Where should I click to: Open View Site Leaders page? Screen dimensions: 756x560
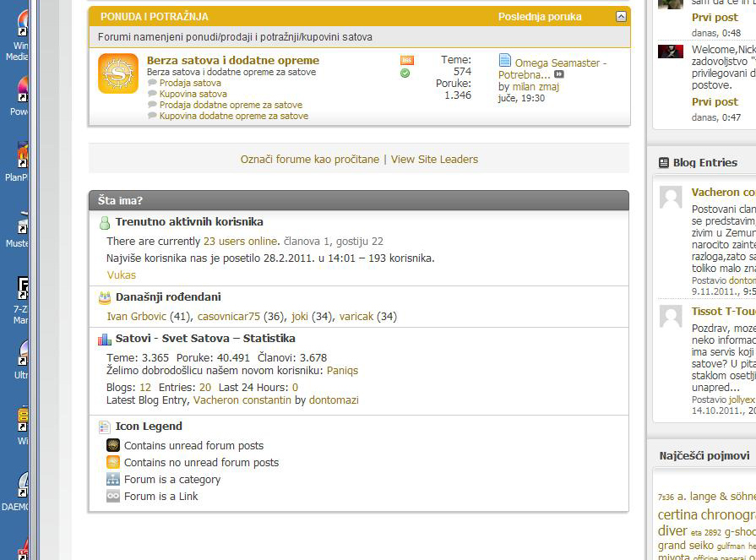[x=434, y=159]
